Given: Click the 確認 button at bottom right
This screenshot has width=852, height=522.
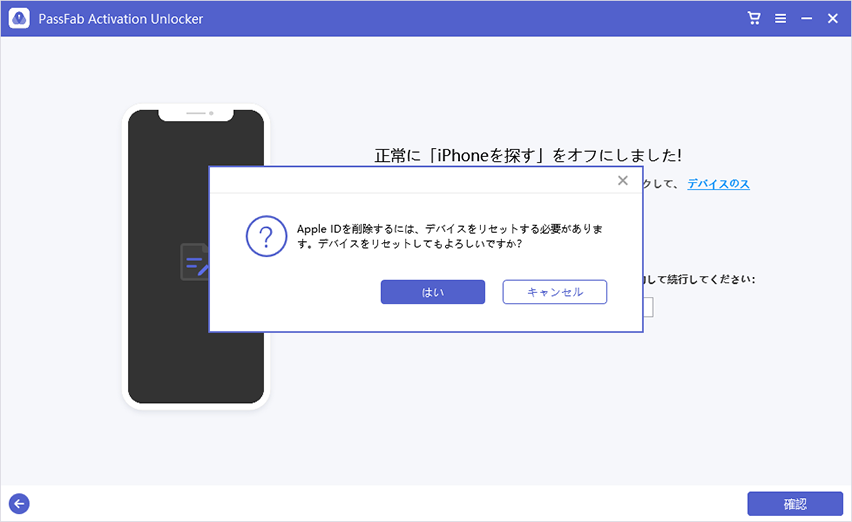Looking at the screenshot, I should (795, 504).
